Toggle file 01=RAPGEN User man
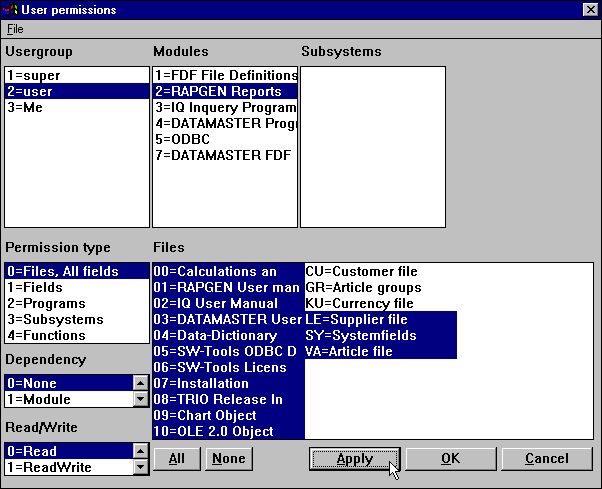The image size is (602, 489). (228, 287)
